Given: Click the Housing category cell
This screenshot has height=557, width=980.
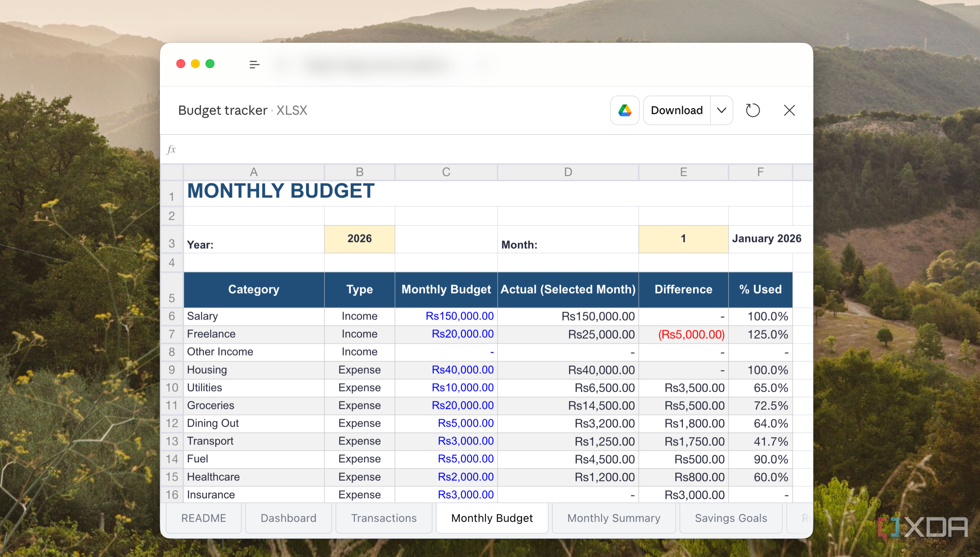Looking at the screenshot, I should click(254, 370).
